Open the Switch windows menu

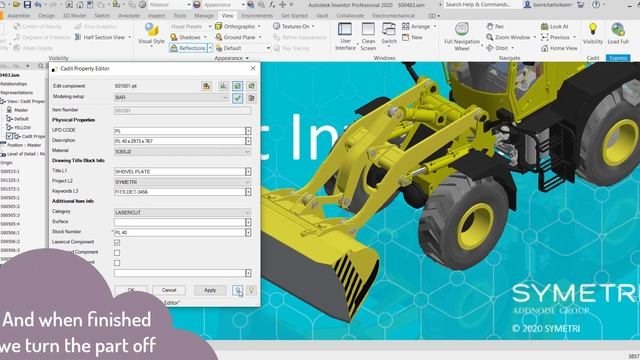[389, 34]
